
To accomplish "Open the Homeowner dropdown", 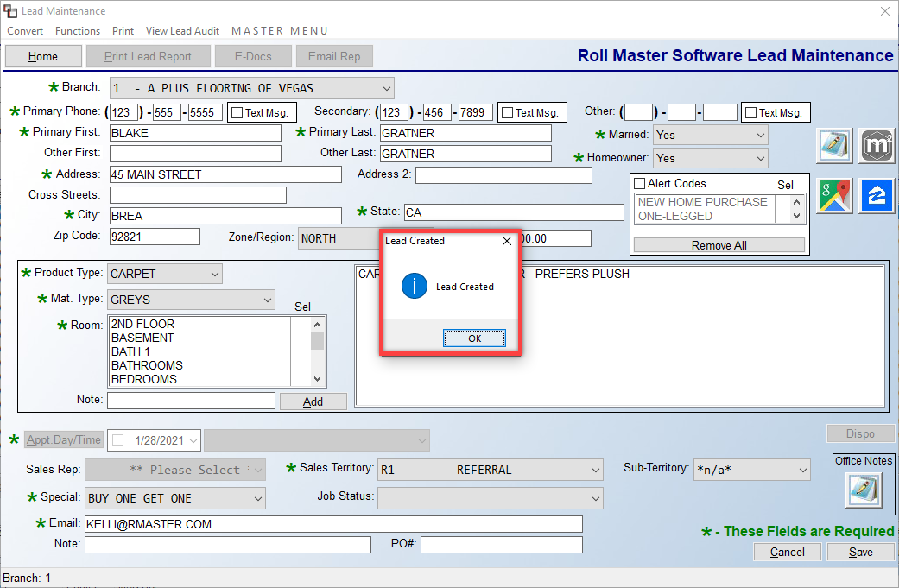I will coord(760,158).
